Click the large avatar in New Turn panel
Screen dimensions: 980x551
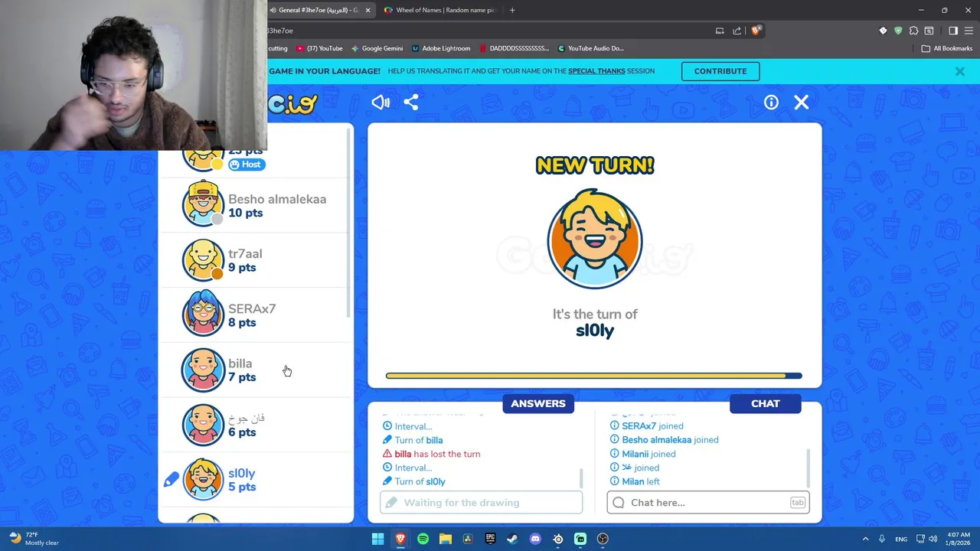[595, 239]
